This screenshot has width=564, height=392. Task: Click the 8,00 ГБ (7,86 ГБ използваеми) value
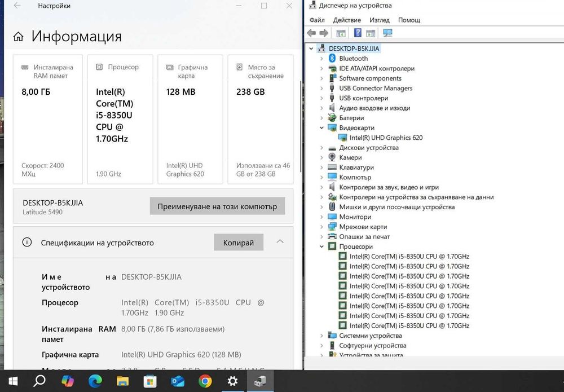173,329
